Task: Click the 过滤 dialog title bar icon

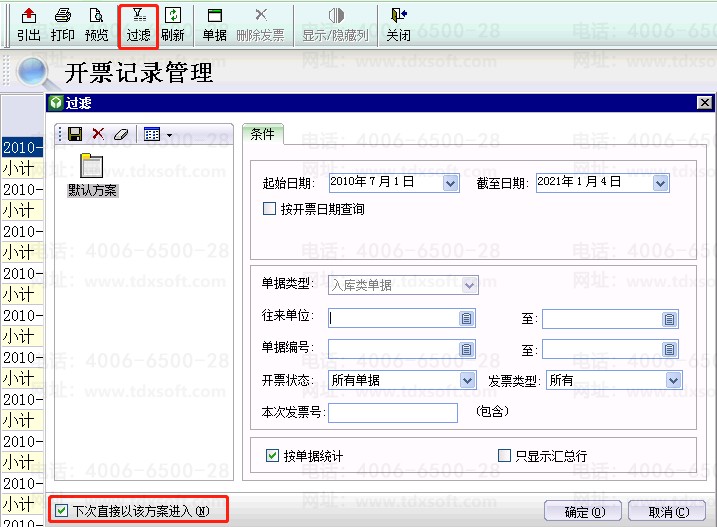Action: (x=56, y=103)
